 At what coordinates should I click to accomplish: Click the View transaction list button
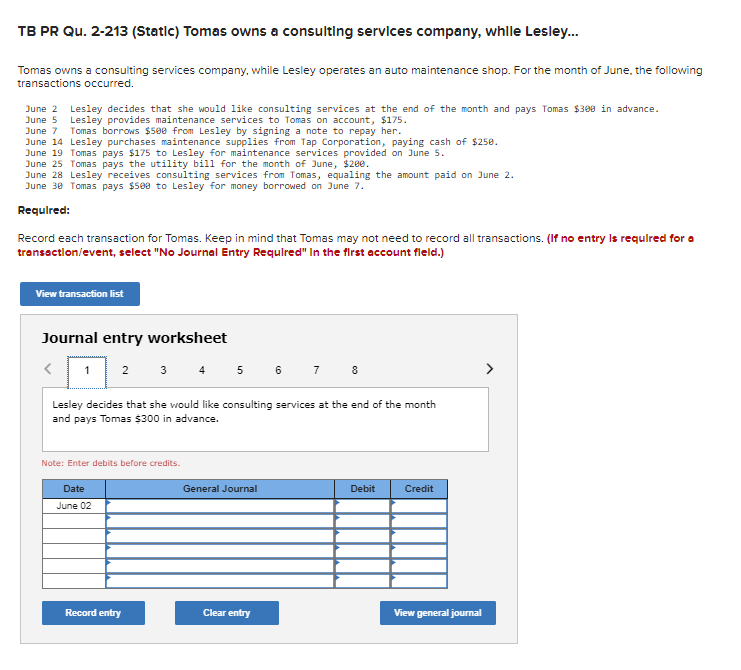coord(80,294)
